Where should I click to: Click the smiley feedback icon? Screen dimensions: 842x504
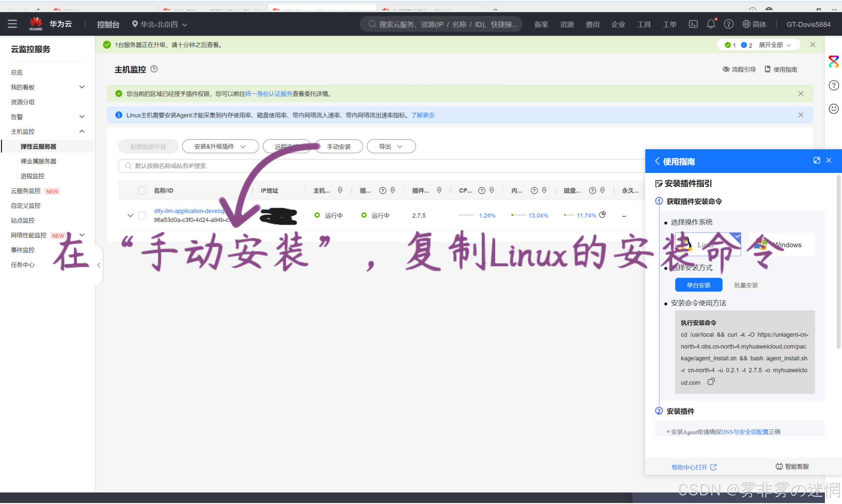coord(833,109)
